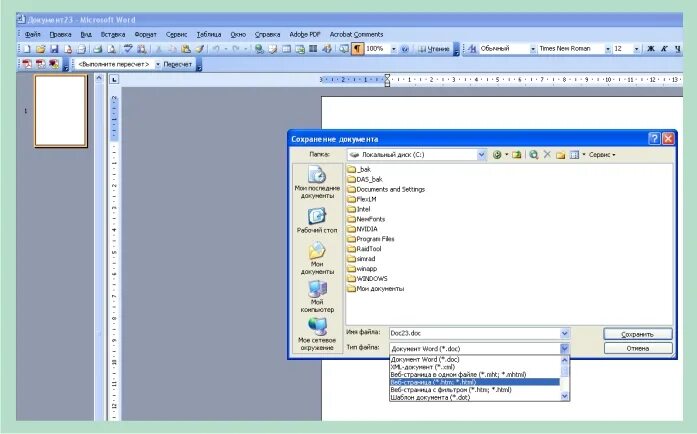Open the Adobe PDF menu
Viewport: 697px width, 434px height.
coord(305,34)
